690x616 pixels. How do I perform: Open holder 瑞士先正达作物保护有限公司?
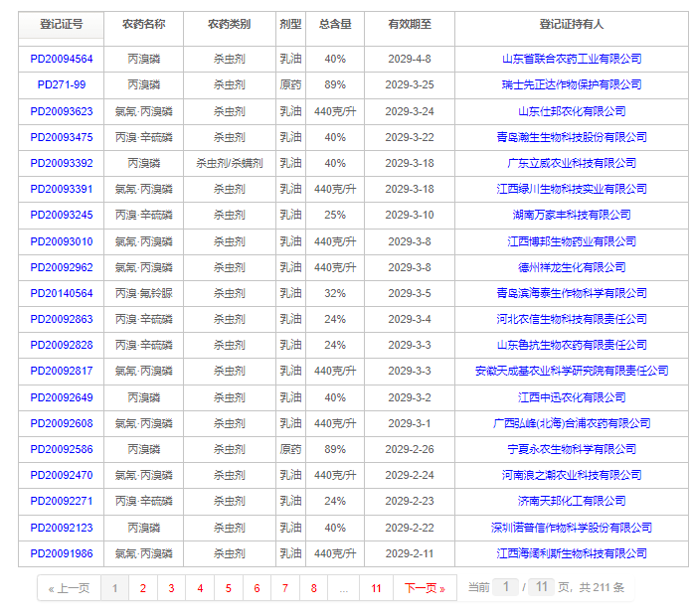[572, 84]
